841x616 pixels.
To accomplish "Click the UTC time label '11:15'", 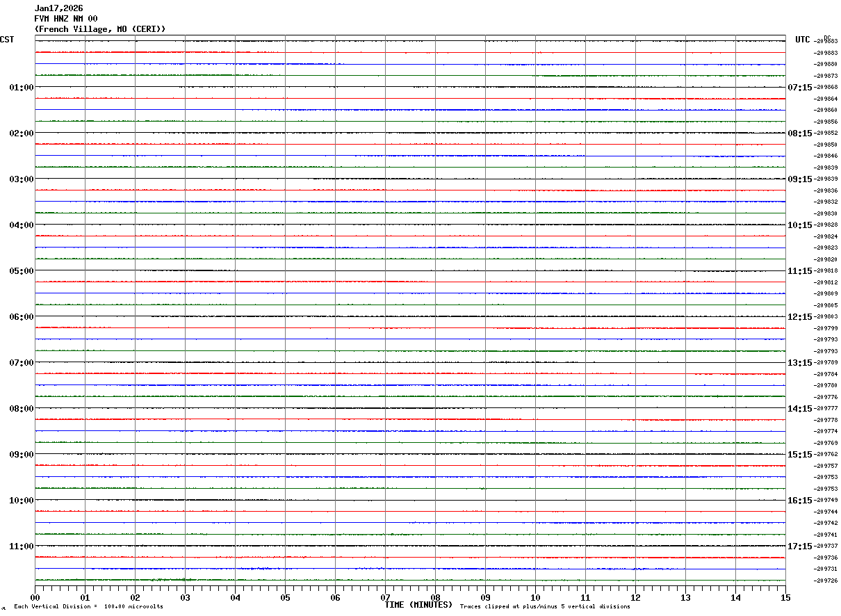I will (x=800, y=270).
